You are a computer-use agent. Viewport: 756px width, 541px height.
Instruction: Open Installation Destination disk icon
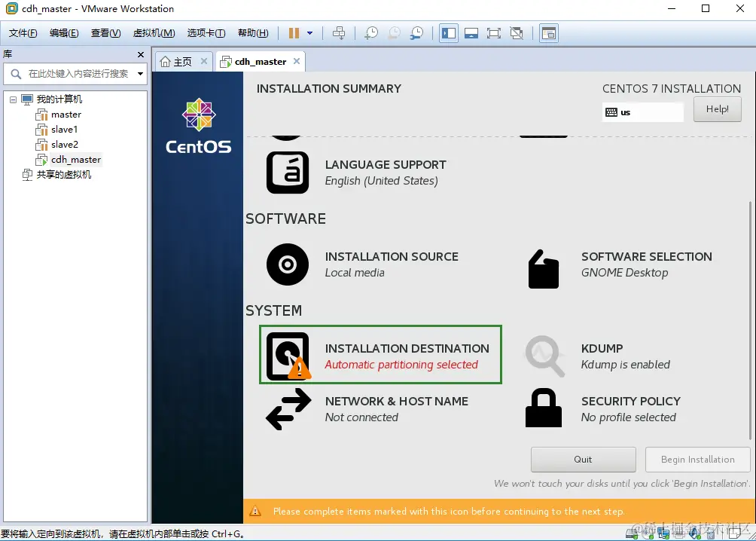coord(288,356)
